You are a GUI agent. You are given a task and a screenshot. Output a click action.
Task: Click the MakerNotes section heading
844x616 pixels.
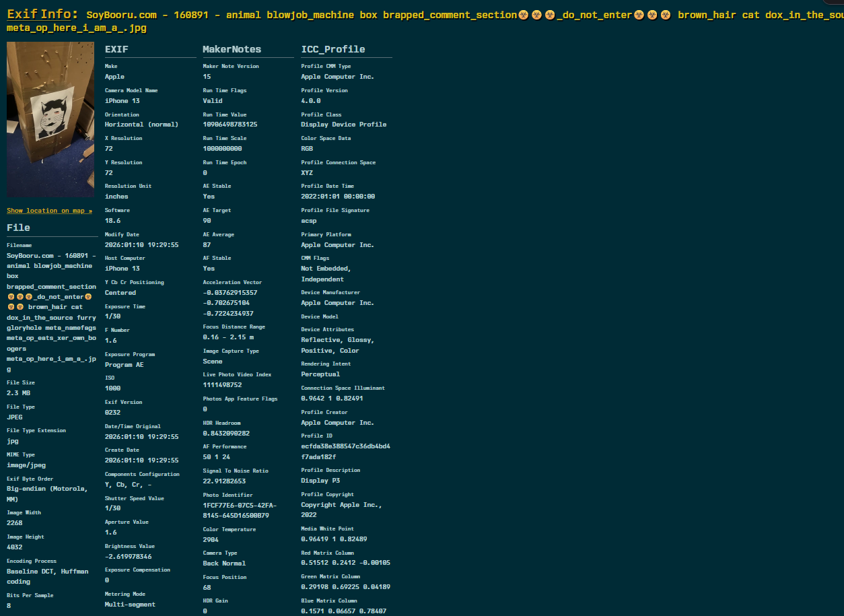click(x=232, y=49)
